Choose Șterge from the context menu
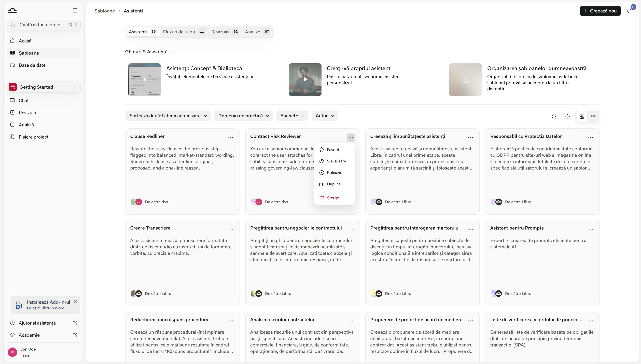 pos(334,198)
